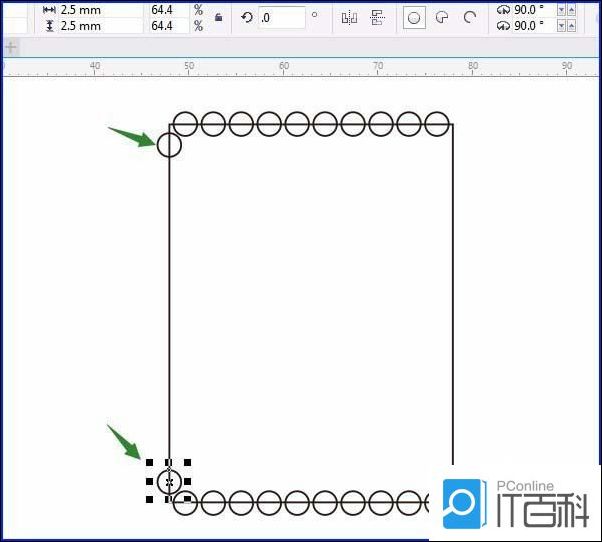
Task: Click the width dimension icon
Action: [x=49, y=10]
